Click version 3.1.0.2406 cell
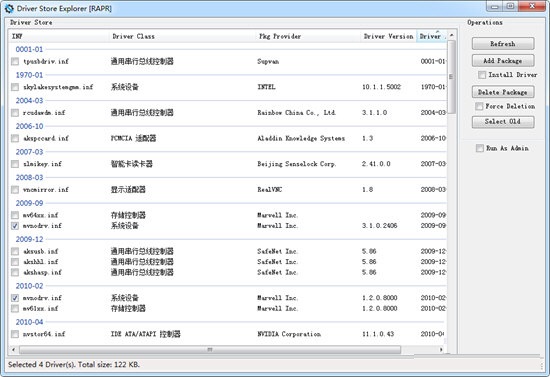This screenshot has width=550, height=377. click(x=380, y=226)
